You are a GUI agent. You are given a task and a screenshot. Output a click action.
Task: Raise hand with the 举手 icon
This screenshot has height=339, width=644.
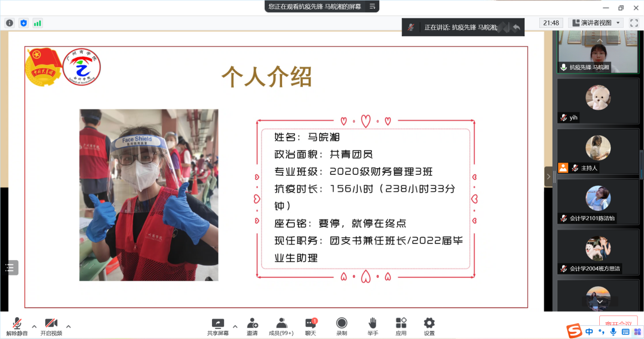pyautogui.click(x=372, y=325)
